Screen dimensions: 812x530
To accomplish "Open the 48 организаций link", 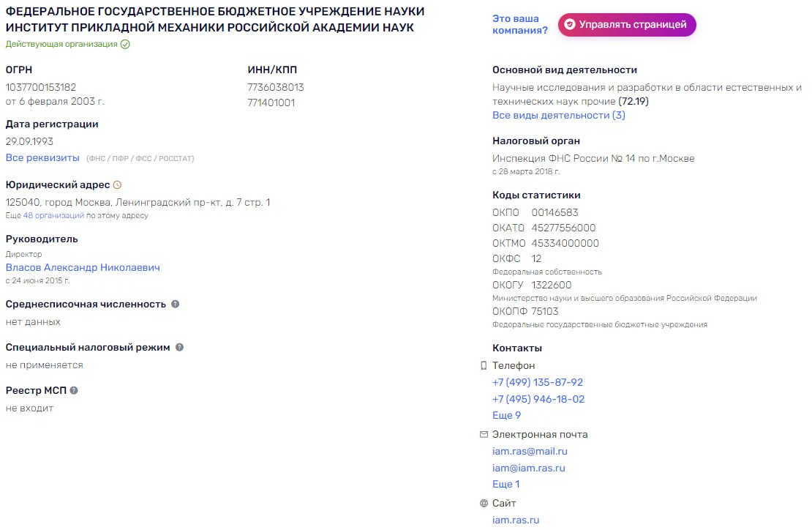I will (53, 215).
